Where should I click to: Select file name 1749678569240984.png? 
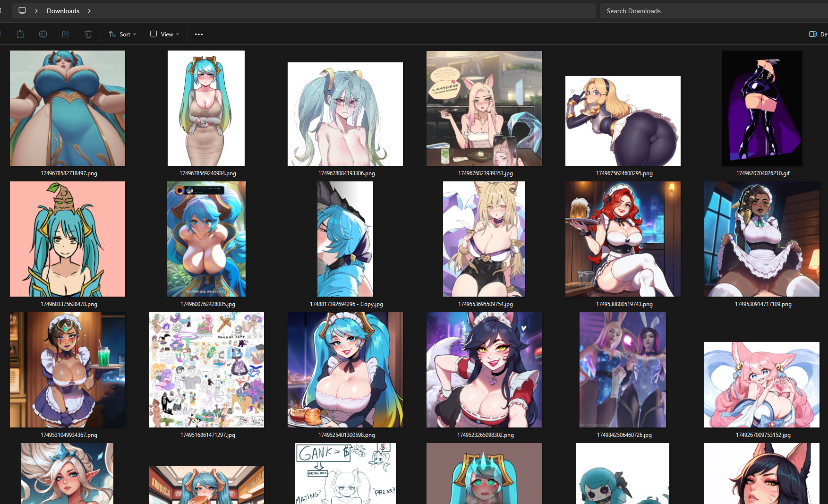tap(208, 173)
